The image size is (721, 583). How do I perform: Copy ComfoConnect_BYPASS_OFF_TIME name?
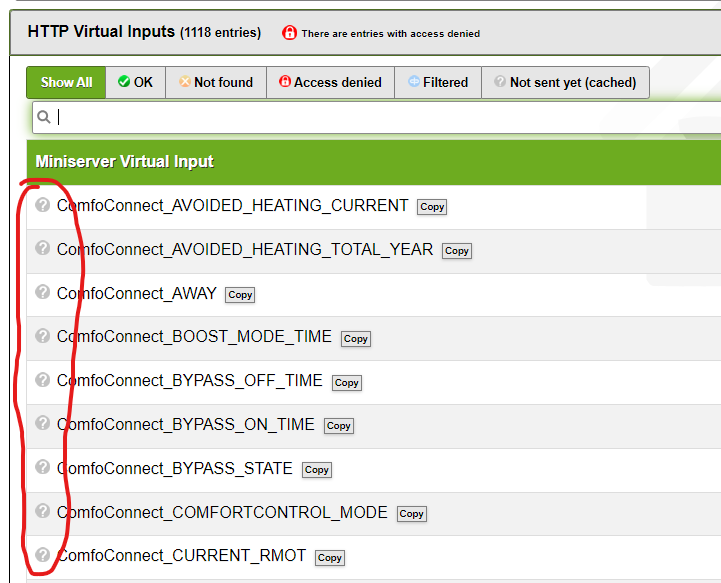pos(347,383)
